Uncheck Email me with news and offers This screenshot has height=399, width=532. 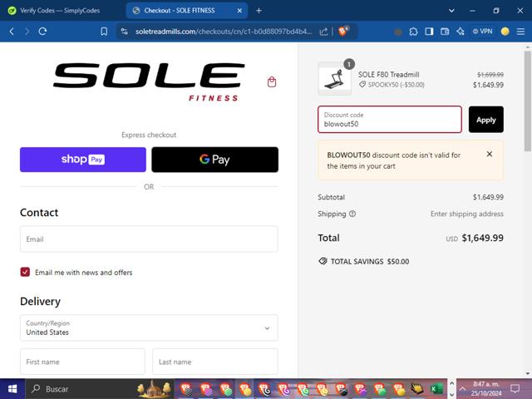tap(25, 272)
